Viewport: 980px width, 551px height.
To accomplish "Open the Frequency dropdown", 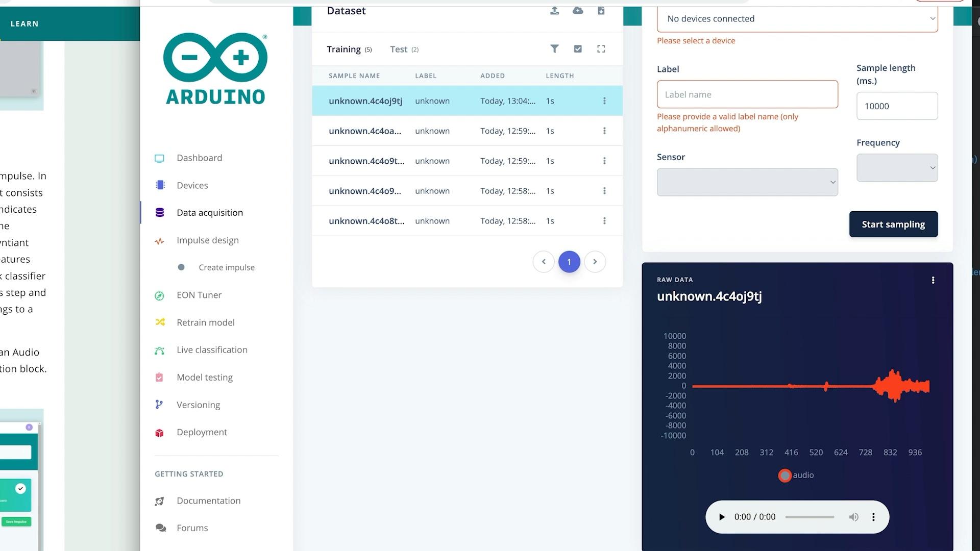I will point(897,168).
